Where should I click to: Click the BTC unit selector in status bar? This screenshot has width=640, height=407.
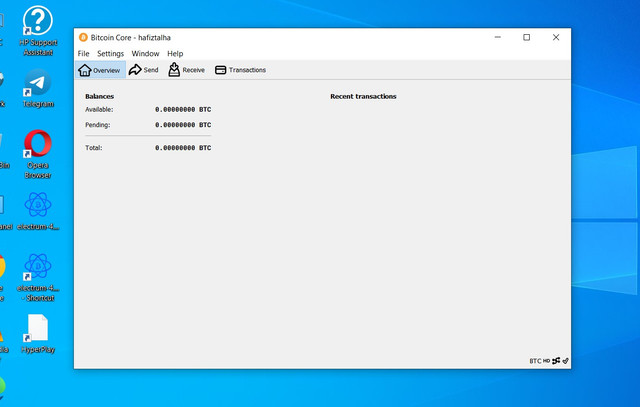tap(535, 361)
